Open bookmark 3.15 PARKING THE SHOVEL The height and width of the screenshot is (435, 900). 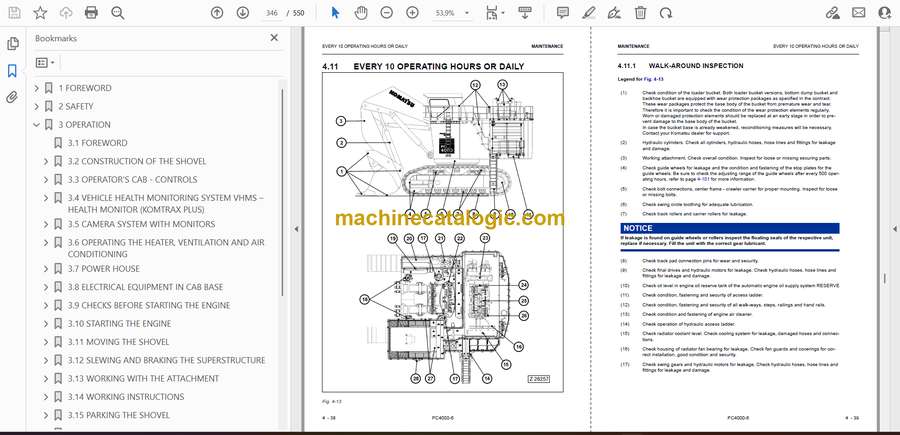coord(119,415)
